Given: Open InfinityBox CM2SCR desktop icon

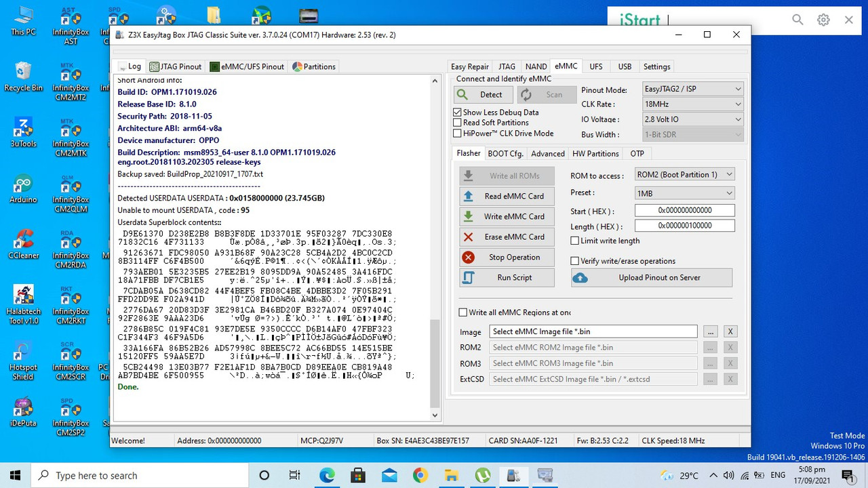Looking at the screenshot, I should coord(71,361).
